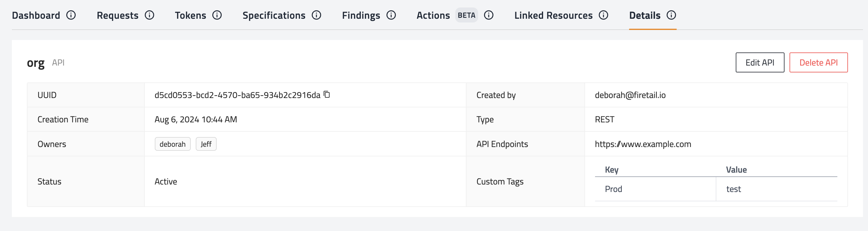Open the Dashboard tab
This screenshot has width=868, height=231.
click(36, 16)
